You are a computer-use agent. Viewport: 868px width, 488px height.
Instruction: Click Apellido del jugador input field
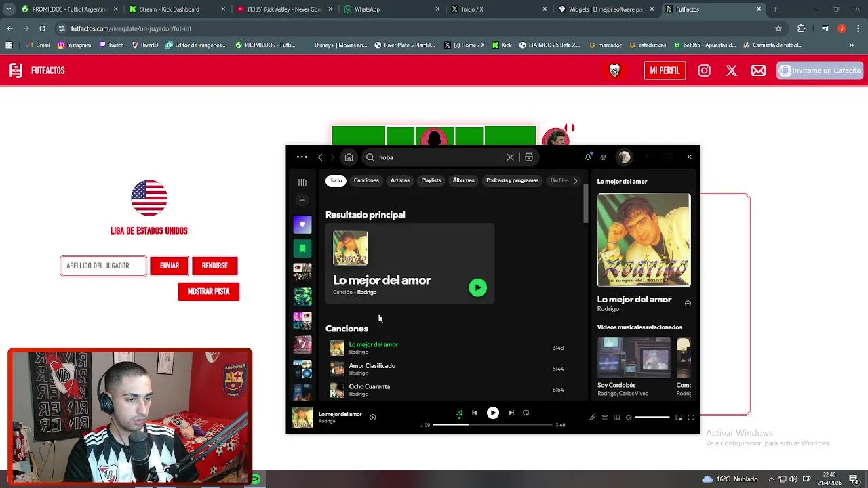(x=104, y=266)
